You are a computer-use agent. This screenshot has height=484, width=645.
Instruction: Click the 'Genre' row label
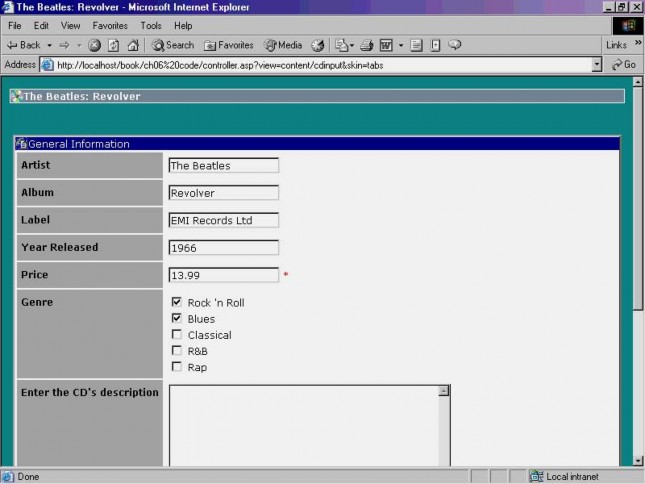point(37,302)
